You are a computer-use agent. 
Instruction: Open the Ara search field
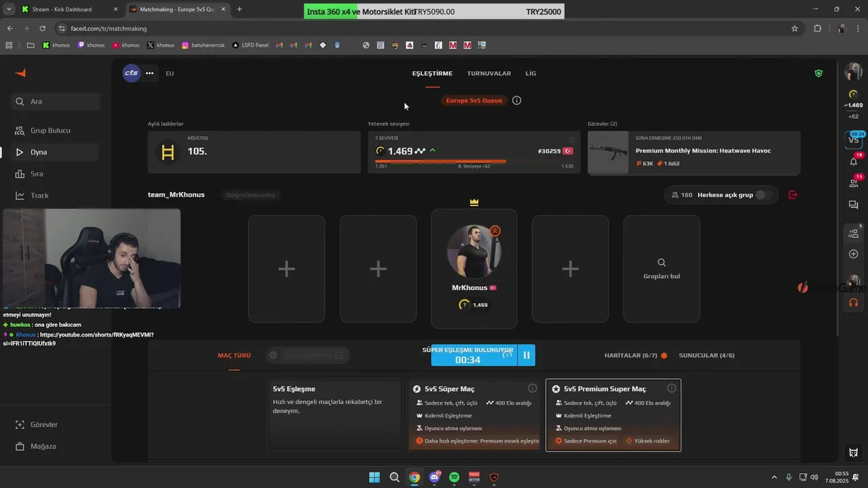[56, 102]
